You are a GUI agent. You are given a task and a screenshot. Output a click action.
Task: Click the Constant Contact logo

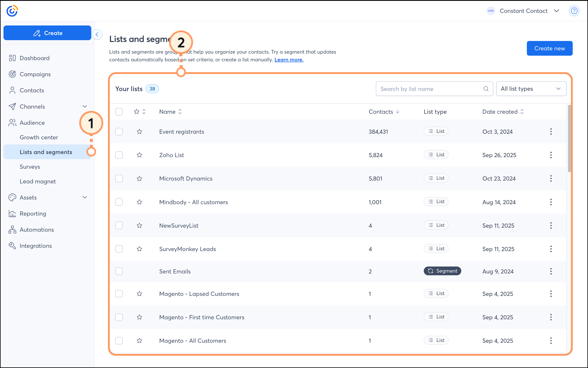point(12,11)
